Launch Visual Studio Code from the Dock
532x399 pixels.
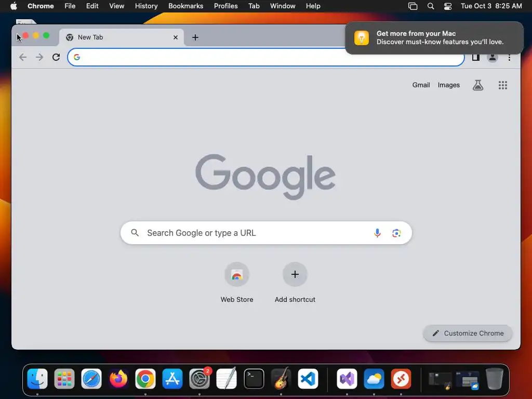(x=308, y=379)
